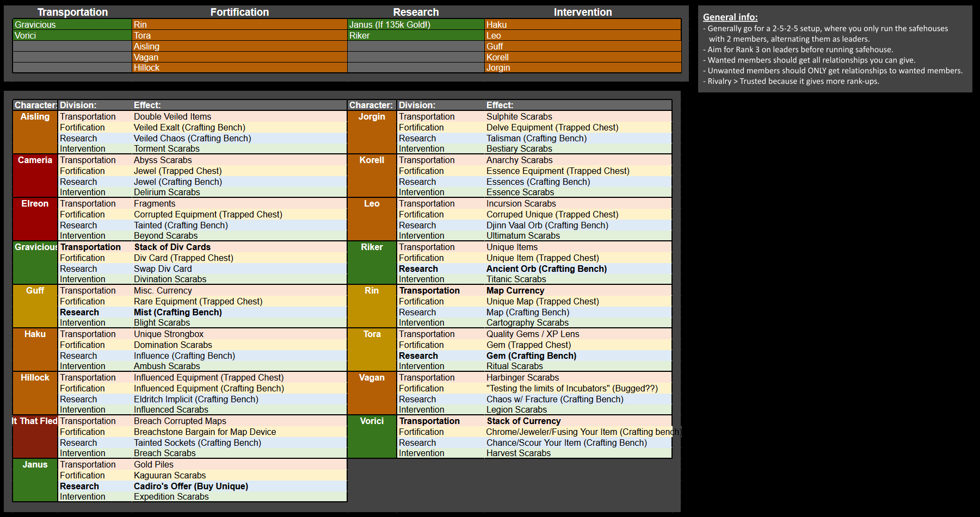
Task: Click the 'Swap Div Card' cell
Action: pos(239,269)
